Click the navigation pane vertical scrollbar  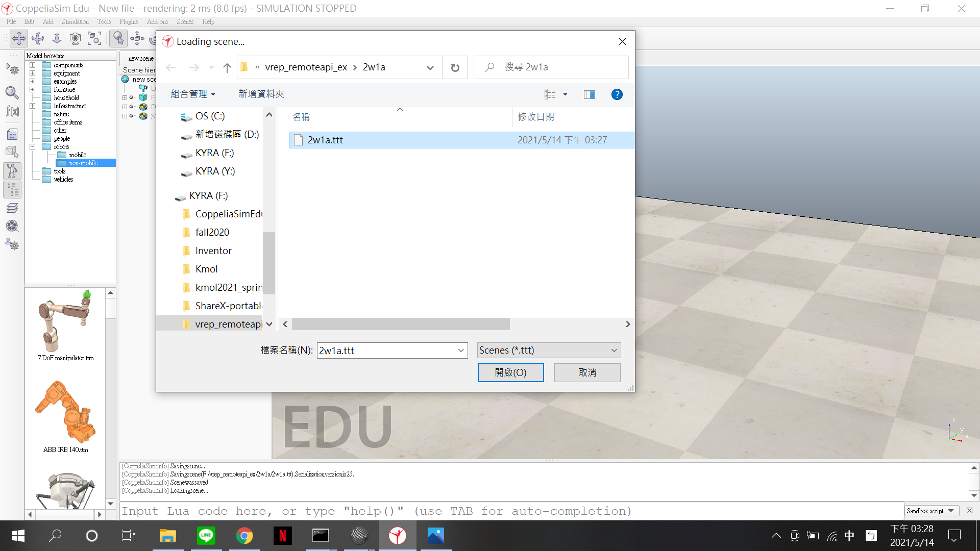[x=269, y=263]
